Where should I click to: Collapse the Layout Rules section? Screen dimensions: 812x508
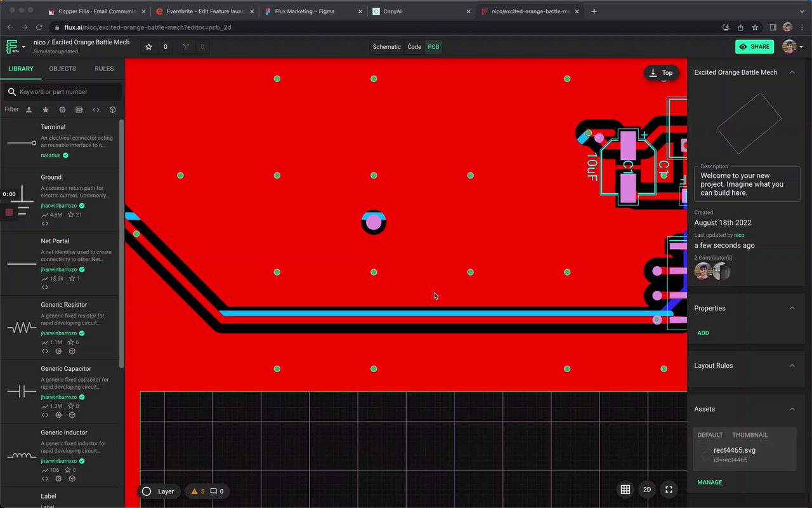click(x=792, y=366)
